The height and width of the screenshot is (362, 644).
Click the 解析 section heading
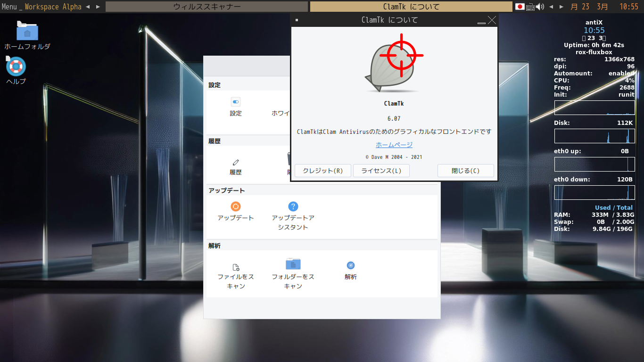tap(215, 246)
